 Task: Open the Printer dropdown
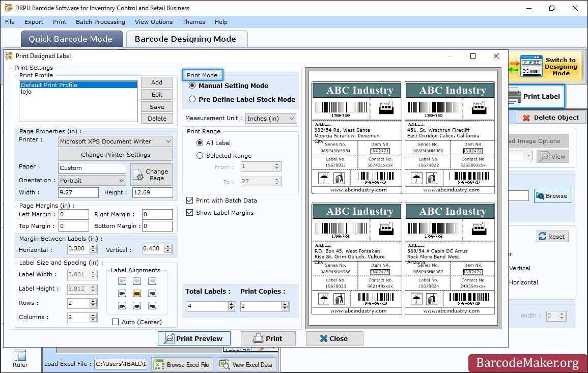(x=116, y=141)
